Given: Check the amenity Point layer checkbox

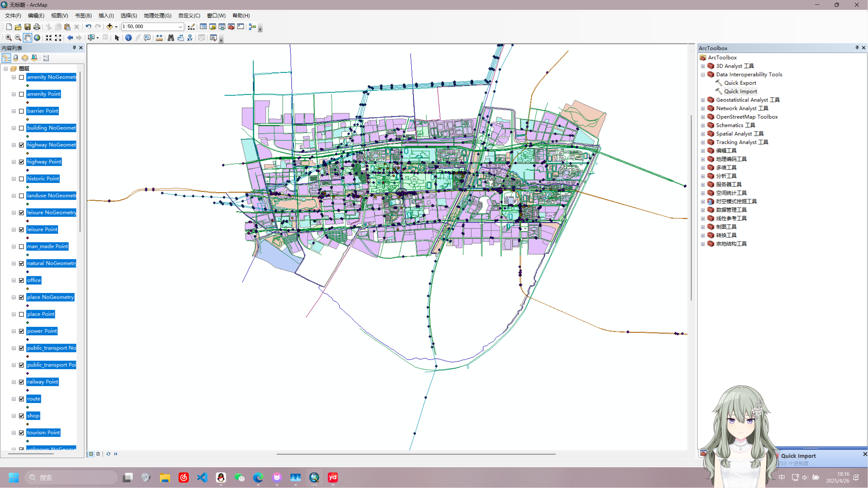Looking at the screenshot, I should click(21, 94).
